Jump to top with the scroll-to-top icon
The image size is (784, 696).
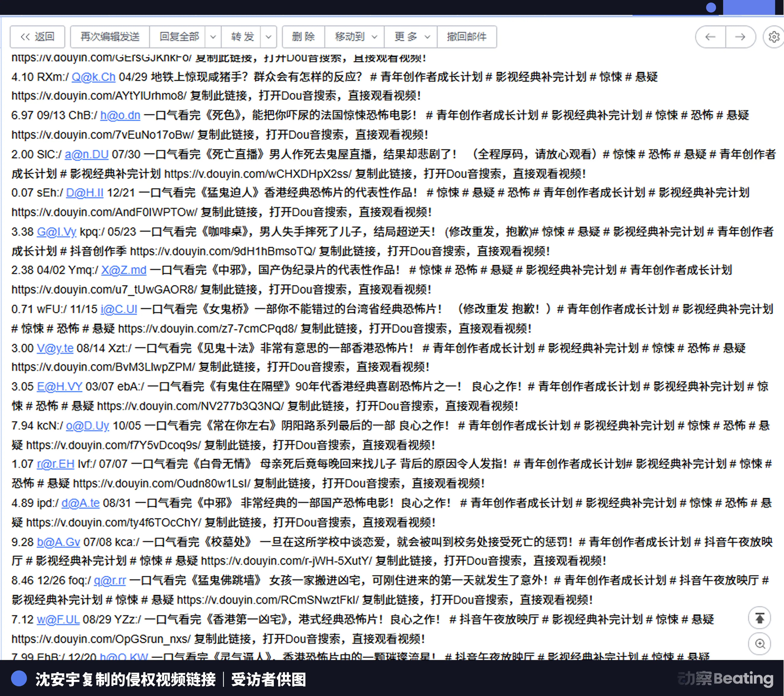pyautogui.click(x=759, y=618)
